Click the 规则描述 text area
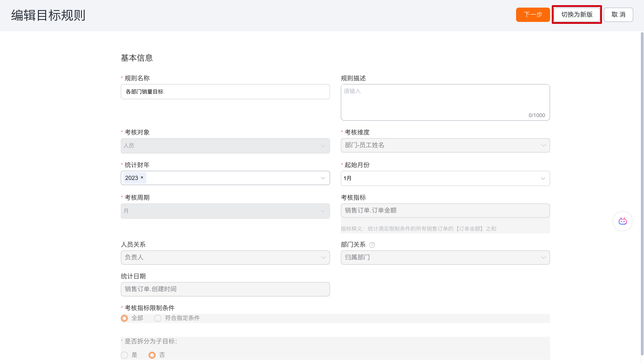 click(445, 102)
